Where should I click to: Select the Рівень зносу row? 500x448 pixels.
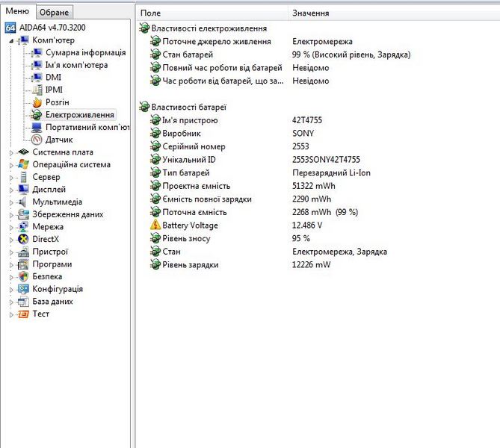tap(186, 239)
